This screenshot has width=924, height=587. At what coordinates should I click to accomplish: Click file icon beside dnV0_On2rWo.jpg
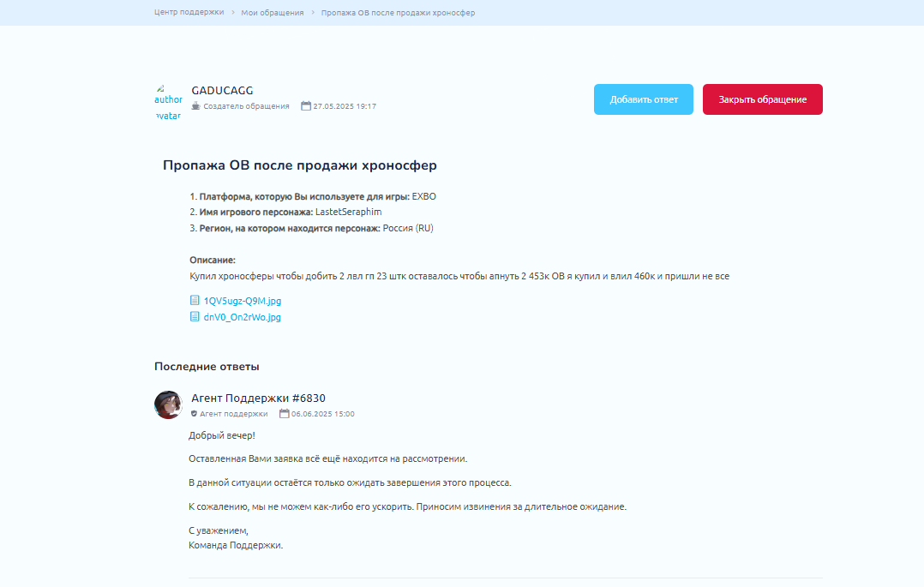point(195,316)
